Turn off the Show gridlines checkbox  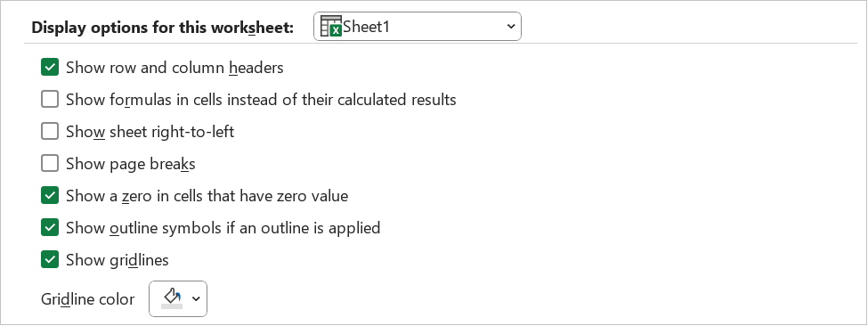pyautogui.click(x=50, y=259)
